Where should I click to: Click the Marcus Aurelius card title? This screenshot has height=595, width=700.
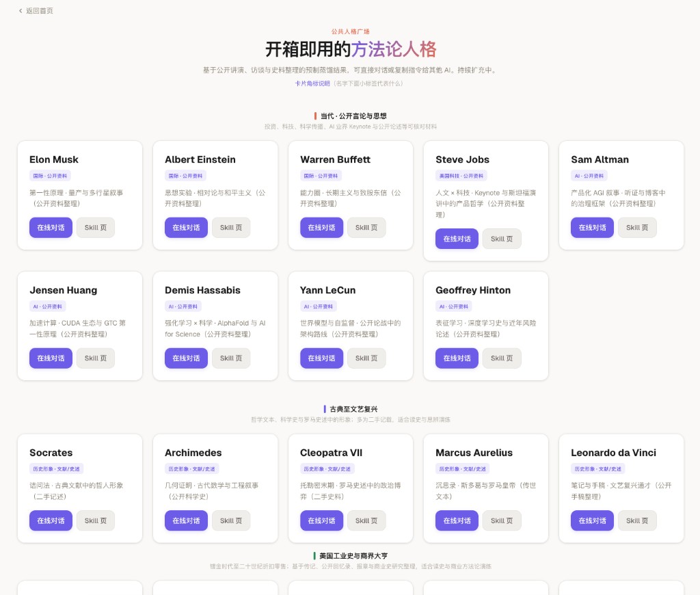tap(474, 453)
